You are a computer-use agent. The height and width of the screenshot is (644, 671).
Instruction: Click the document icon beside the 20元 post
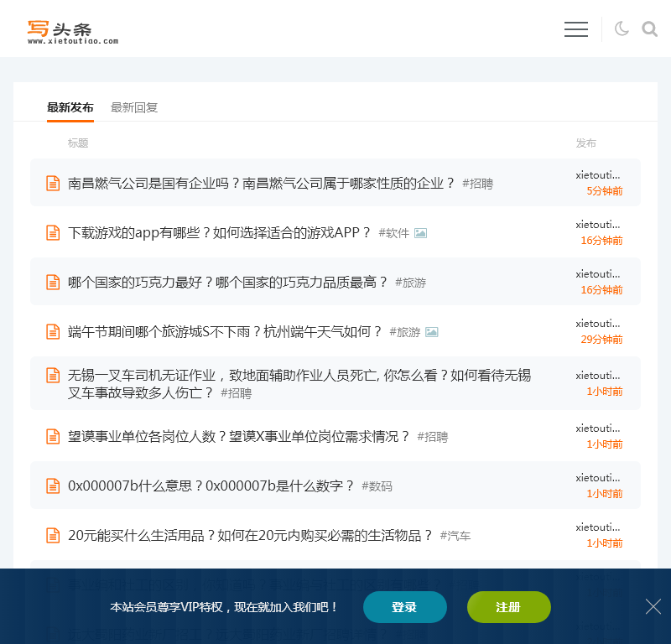coord(52,535)
